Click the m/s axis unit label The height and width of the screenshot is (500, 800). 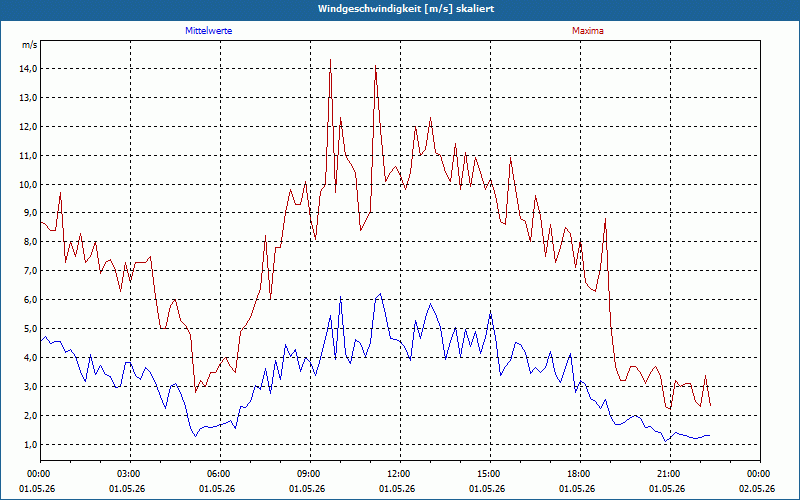point(29,45)
